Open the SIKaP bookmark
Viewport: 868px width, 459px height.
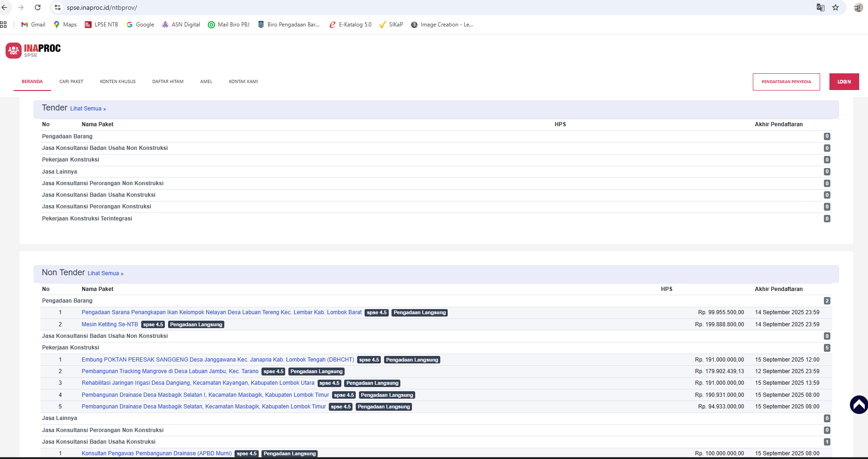pos(391,25)
